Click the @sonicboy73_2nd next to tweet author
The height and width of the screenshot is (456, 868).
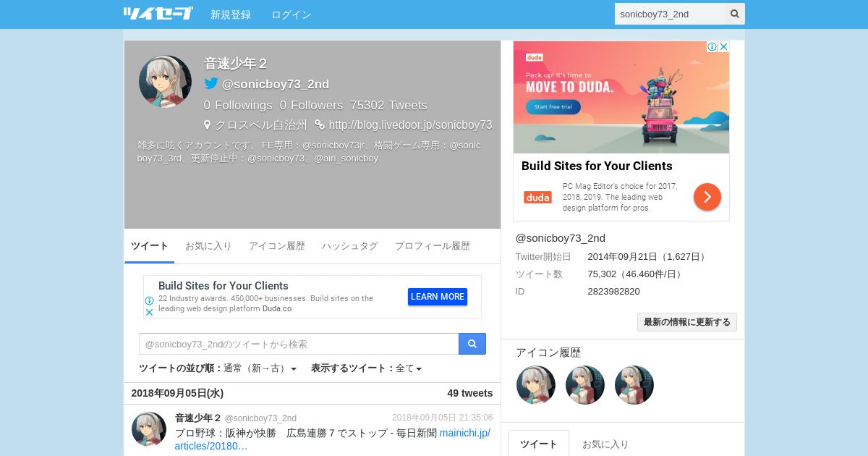pyautogui.click(x=260, y=418)
